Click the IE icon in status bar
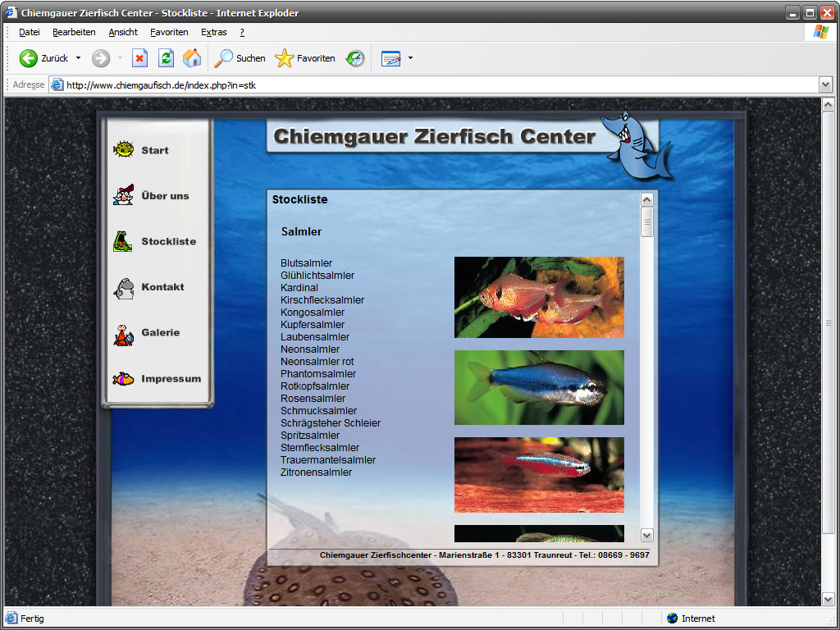 [x=11, y=619]
